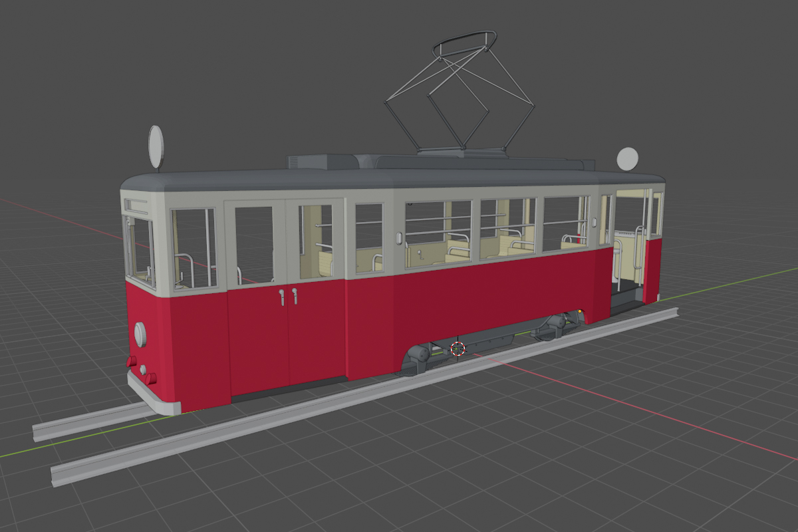Select the far rail beside the tram bumper
This screenshot has width=798, height=532.
[86, 423]
